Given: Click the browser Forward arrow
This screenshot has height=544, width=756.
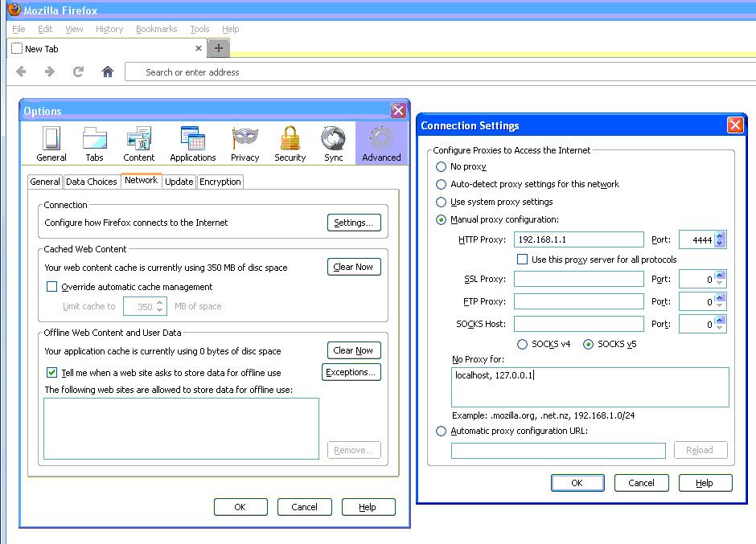Looking at the screenshot, I should (49, 72).
